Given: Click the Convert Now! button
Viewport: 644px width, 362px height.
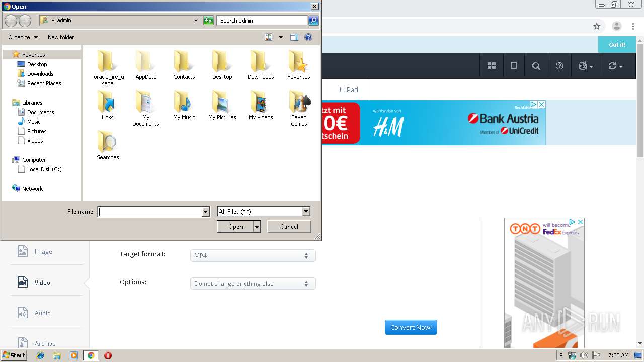Looking at the screenshot, I should tap(411, 327).
